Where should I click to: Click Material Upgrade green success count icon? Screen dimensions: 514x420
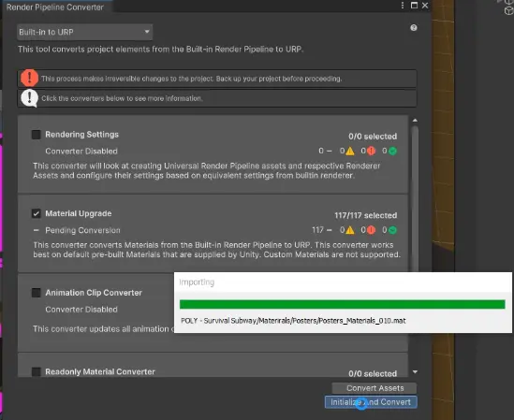[392, 230]
